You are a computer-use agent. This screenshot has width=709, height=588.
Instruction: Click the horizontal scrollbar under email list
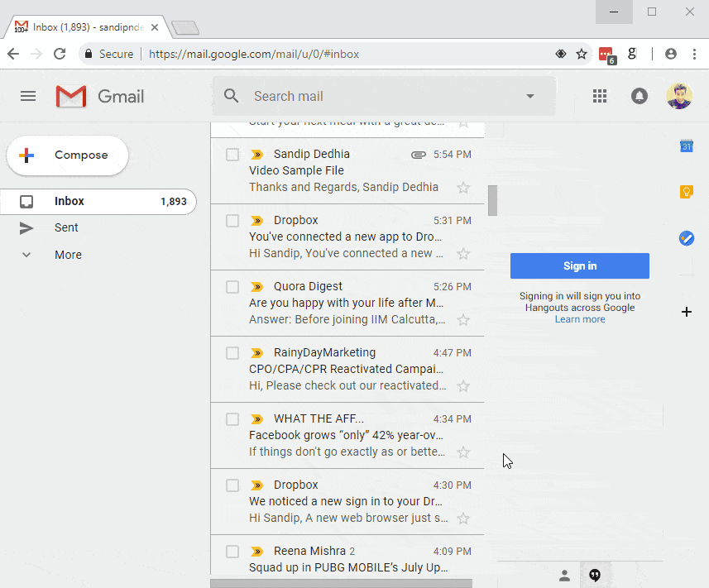342,584
